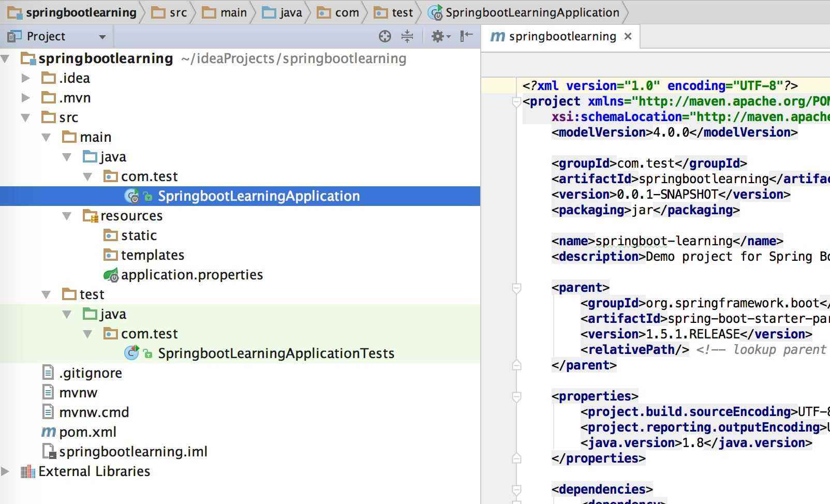Select mvnw file in the tree

tap(78, 393)
